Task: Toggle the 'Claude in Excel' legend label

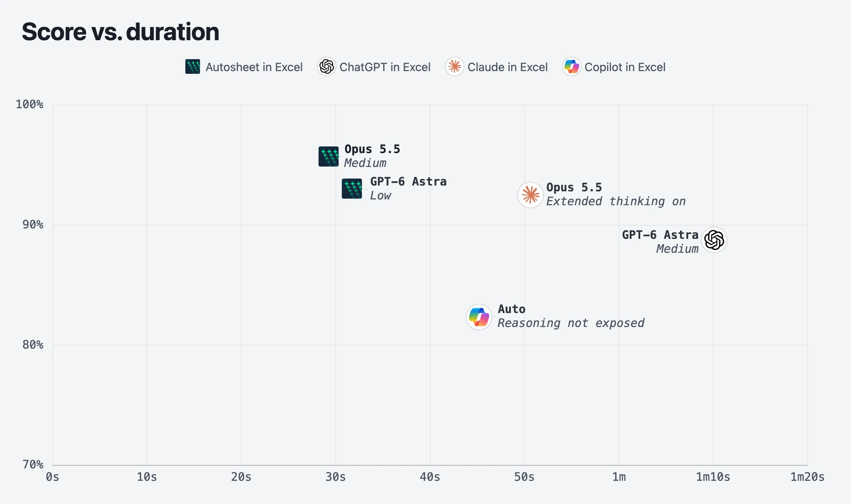Action: point(508,67)
